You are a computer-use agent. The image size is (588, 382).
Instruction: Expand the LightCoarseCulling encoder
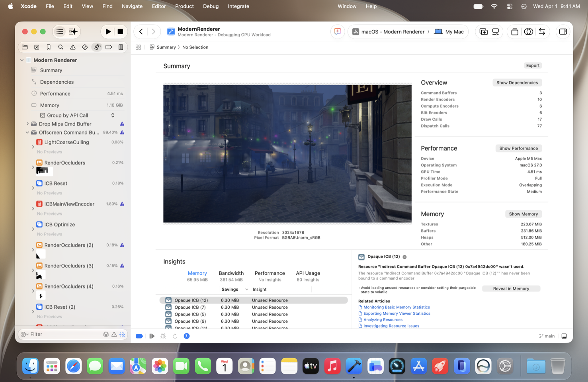click(33, 147)
